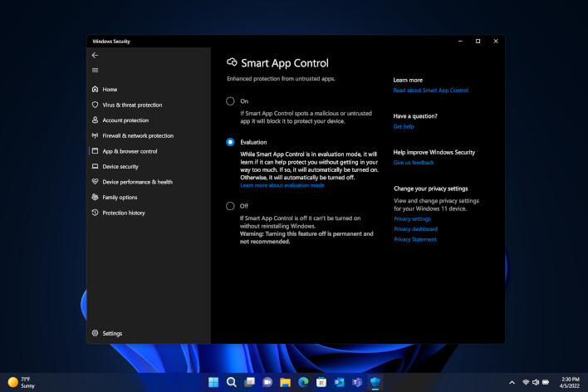
Task: Click the 'Learn more' heading text
Action: click(408, 80)
